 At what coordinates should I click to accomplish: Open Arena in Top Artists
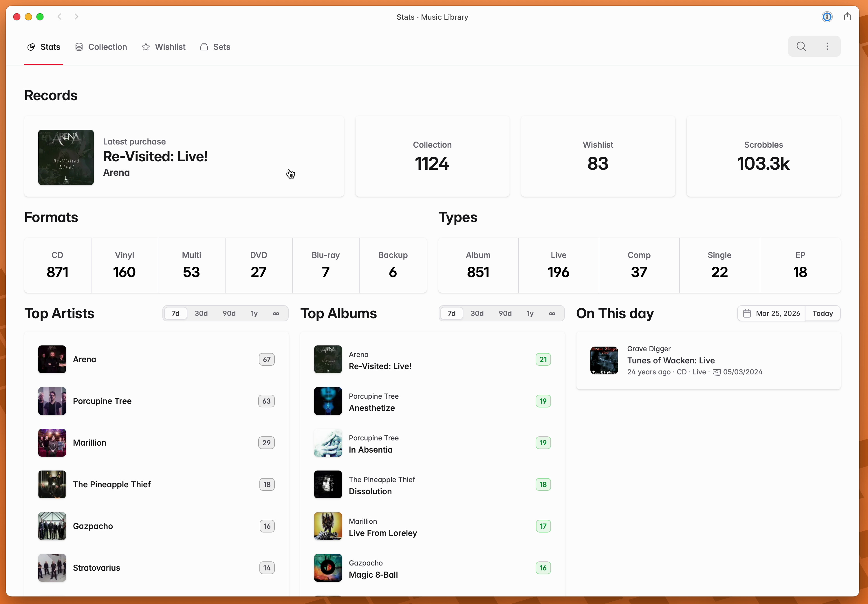[156, 359]
